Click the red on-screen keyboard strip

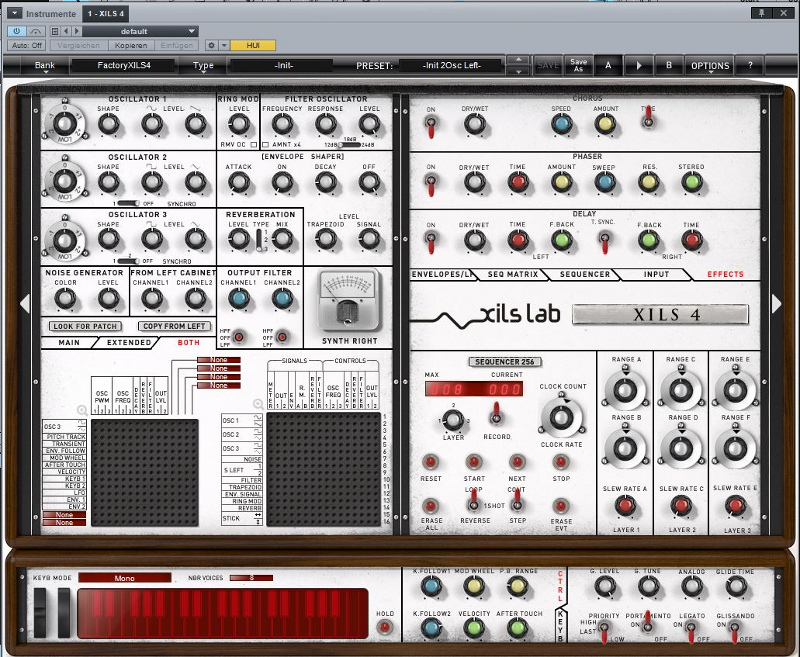(x=223, y=613)
